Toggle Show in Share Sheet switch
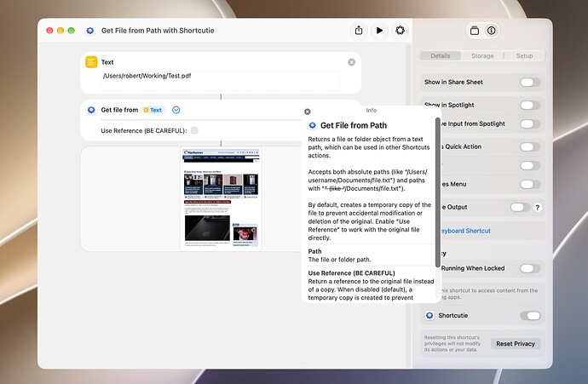The image size is (588, 384). (530, 82)
